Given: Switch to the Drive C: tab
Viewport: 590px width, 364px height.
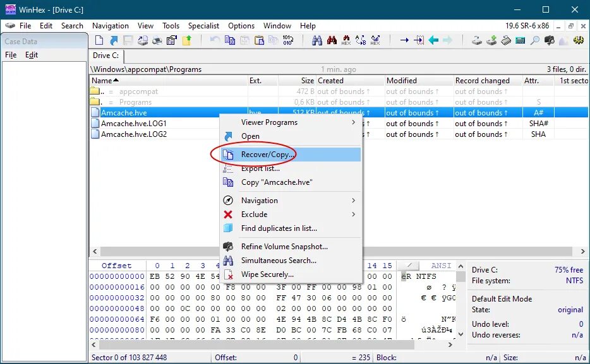Looking at the screenshot, I should tap(105, 56).
